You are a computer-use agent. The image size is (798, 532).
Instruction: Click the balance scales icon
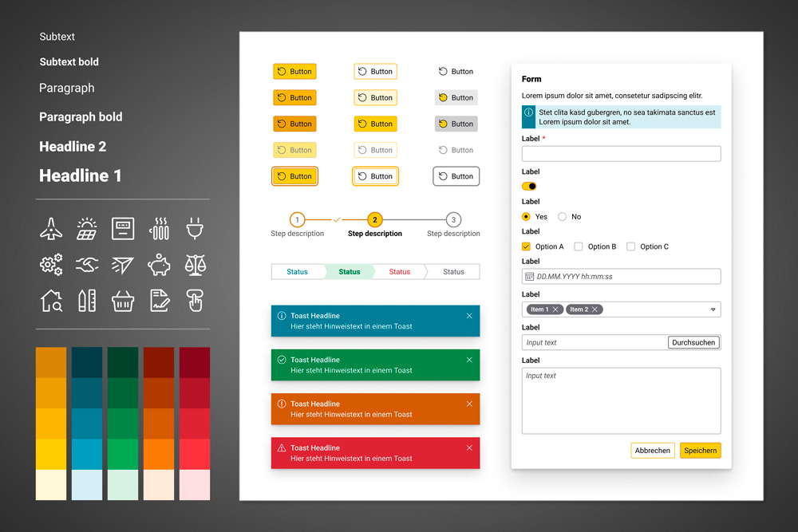[196, 265]
